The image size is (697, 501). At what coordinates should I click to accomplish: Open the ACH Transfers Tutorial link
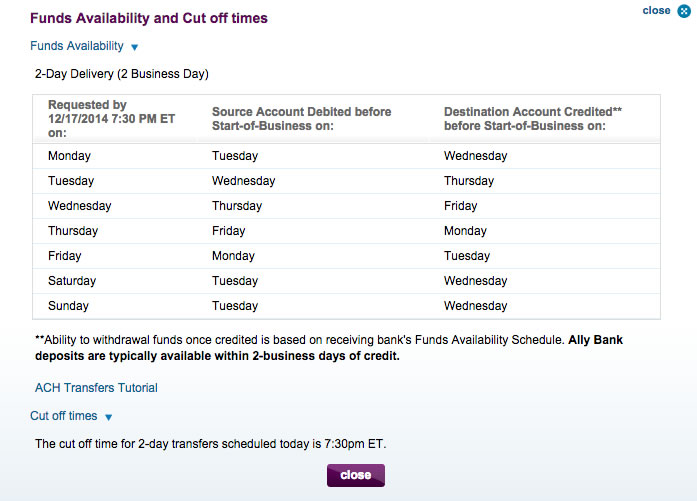coord(96,388)
